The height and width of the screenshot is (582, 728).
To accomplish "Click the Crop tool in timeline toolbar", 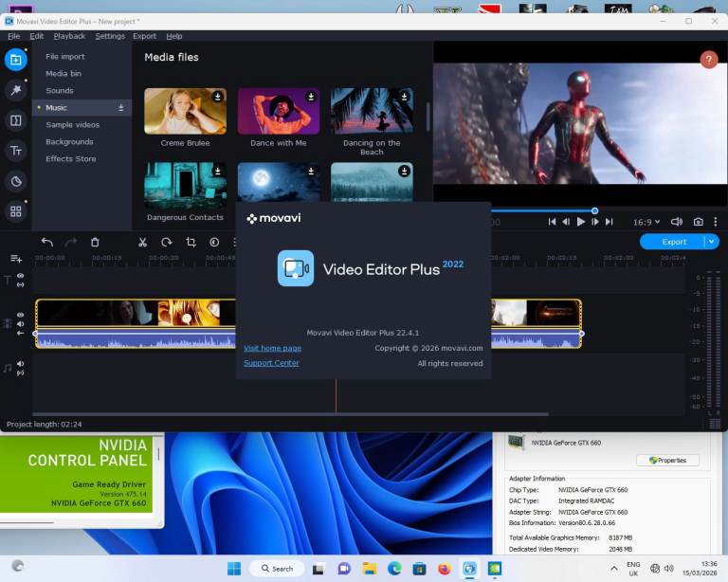I will click(x=191, y=243).
